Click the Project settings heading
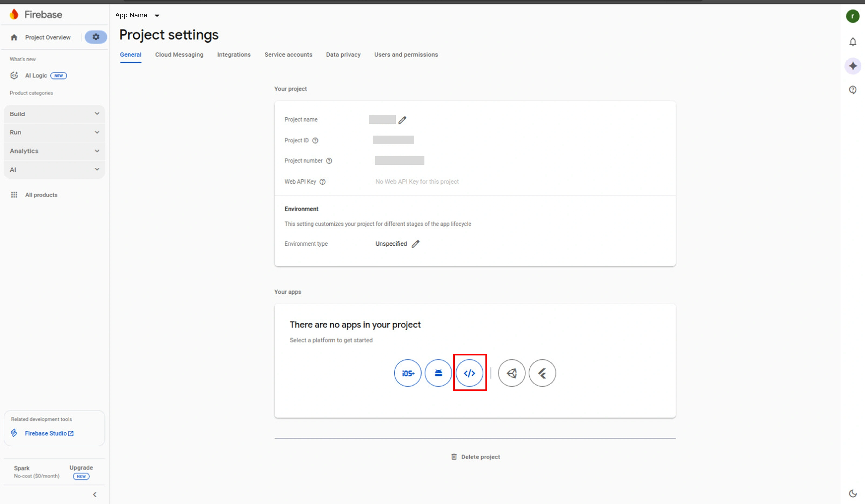Image resolution: width=865 pixels, height=504 pixels. click(169, 35)
